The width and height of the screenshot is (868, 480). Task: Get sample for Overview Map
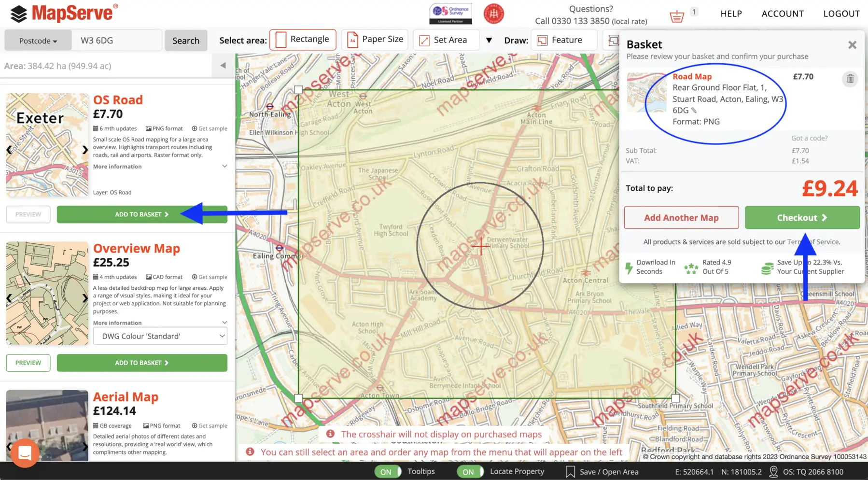point(210,277)
